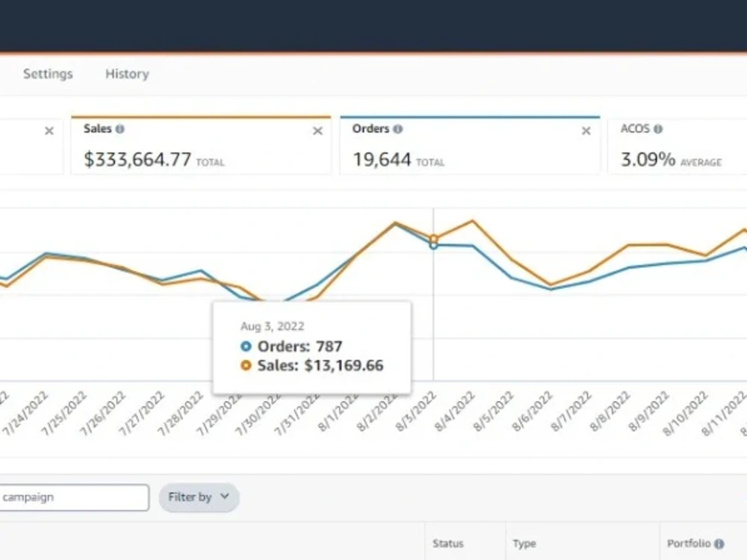Screen dimensions: 747x560
Task: Open the Settings tab
Action: [48, 74]
